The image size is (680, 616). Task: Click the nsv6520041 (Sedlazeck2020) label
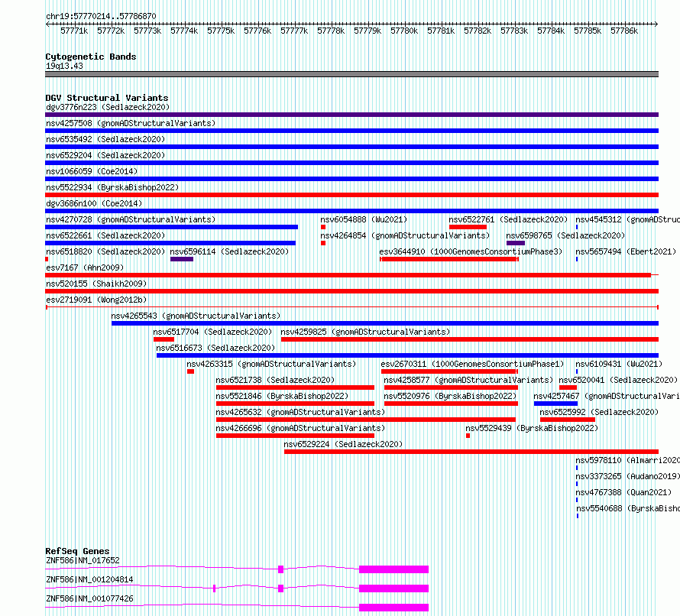618,380
